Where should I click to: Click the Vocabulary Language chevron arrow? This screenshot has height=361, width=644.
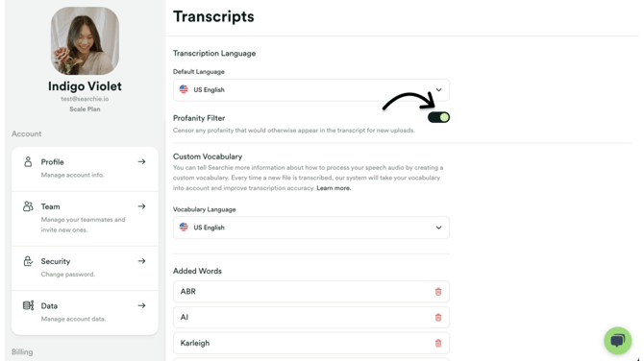(438, 228)
